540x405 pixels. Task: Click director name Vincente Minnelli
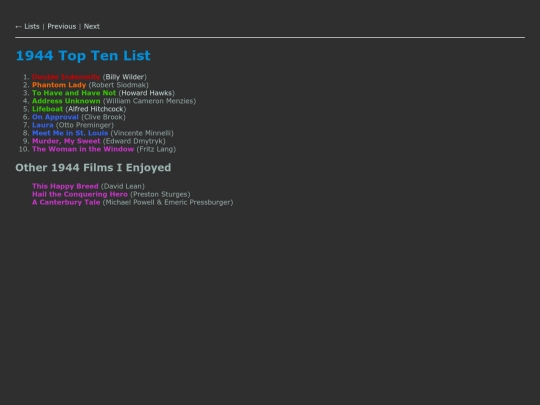tap(142, 133)
